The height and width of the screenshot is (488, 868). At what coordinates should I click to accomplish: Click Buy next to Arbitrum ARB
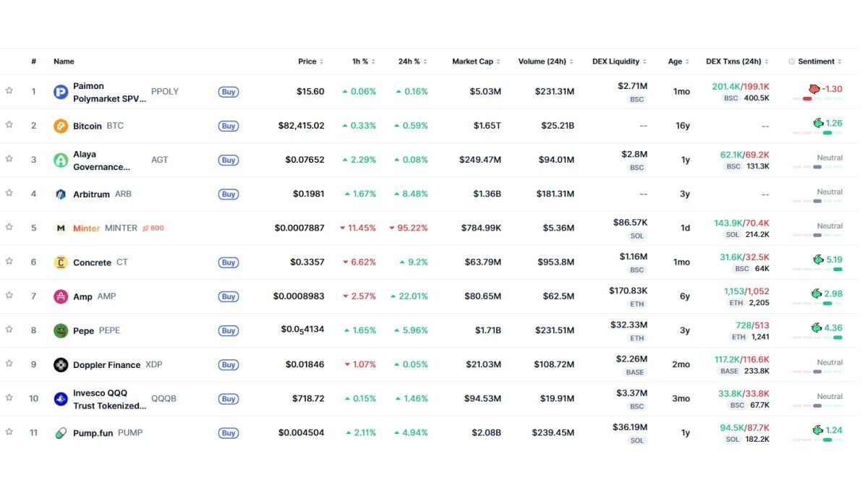[229, 194]
